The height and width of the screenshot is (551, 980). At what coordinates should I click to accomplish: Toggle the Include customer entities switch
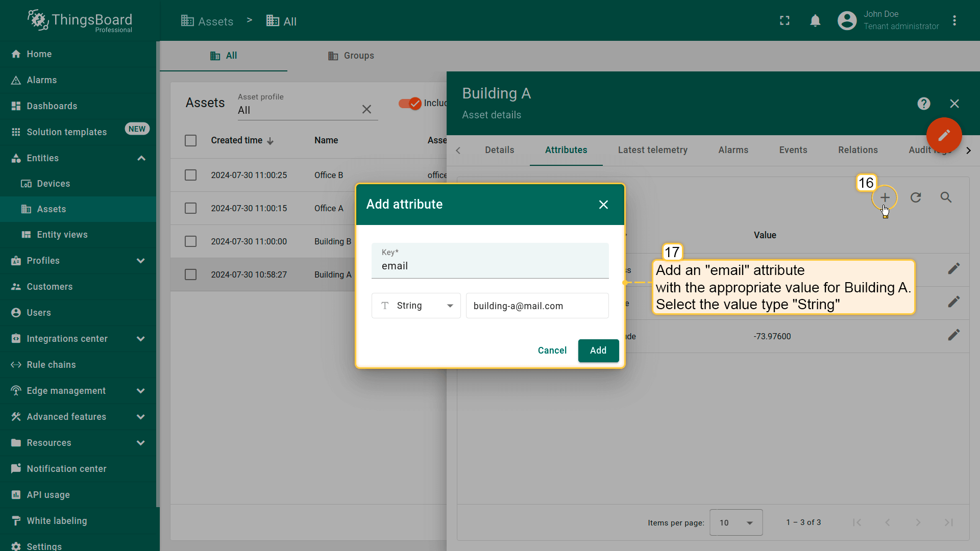(410, 104)
